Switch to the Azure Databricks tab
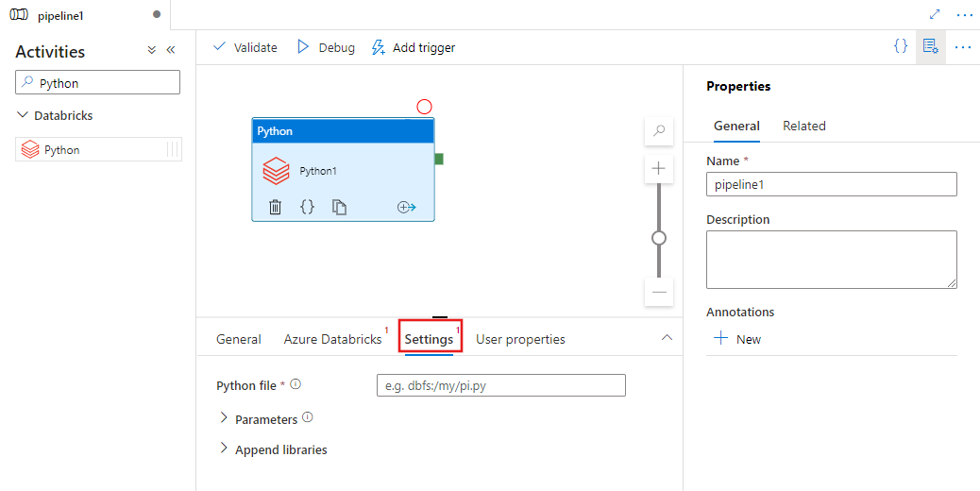Screen dimensions: 980x491 (332, 339)
